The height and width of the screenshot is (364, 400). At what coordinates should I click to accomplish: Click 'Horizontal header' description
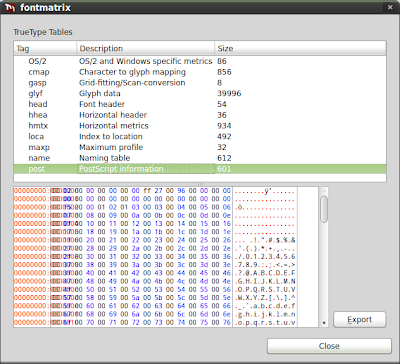coord(113,115)
